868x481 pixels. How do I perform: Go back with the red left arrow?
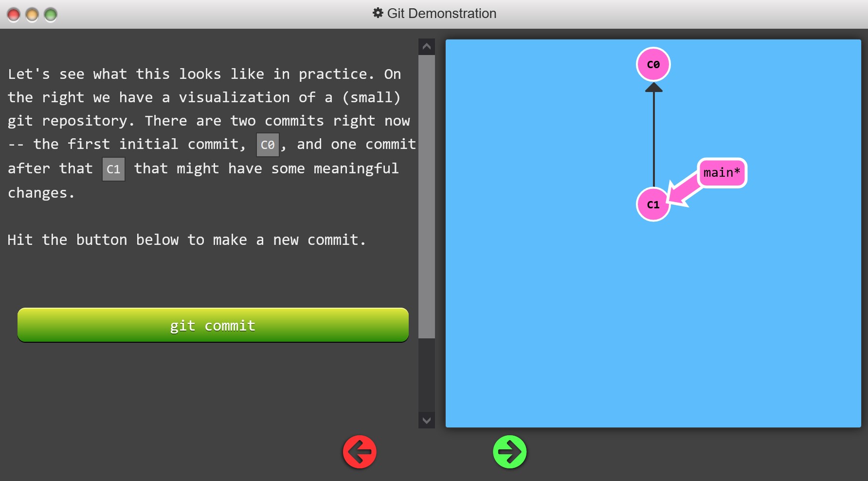coord(360,452)
